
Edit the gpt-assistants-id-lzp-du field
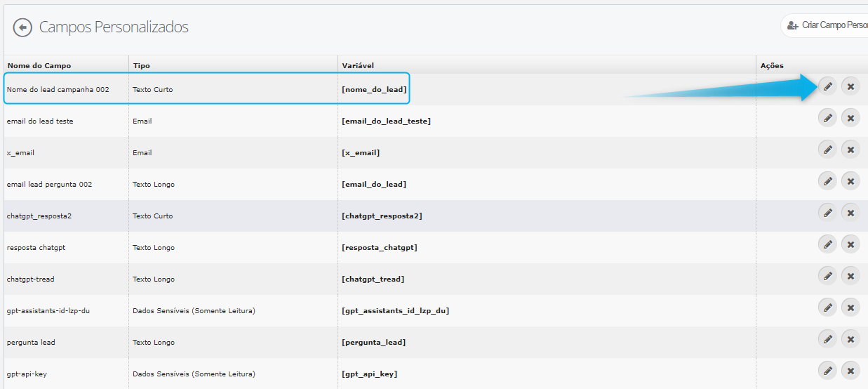click(828, 307)
